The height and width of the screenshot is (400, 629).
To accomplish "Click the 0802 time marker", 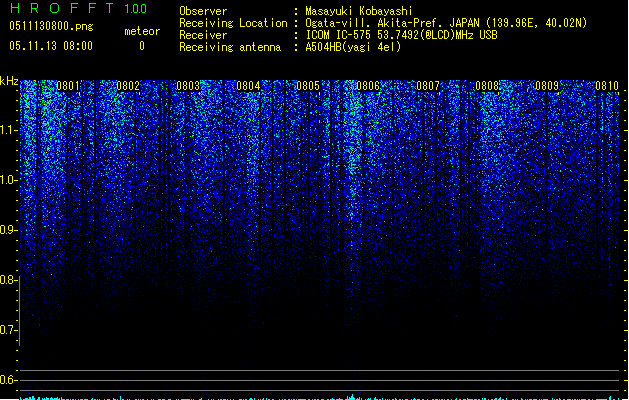I will pos(128,86).
